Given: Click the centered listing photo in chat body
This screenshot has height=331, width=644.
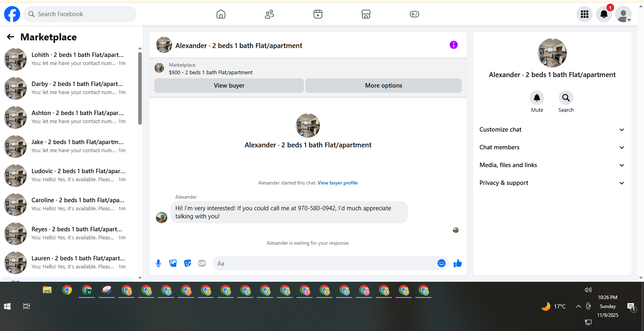Looking at the screenshot, I should pos(308,126).
